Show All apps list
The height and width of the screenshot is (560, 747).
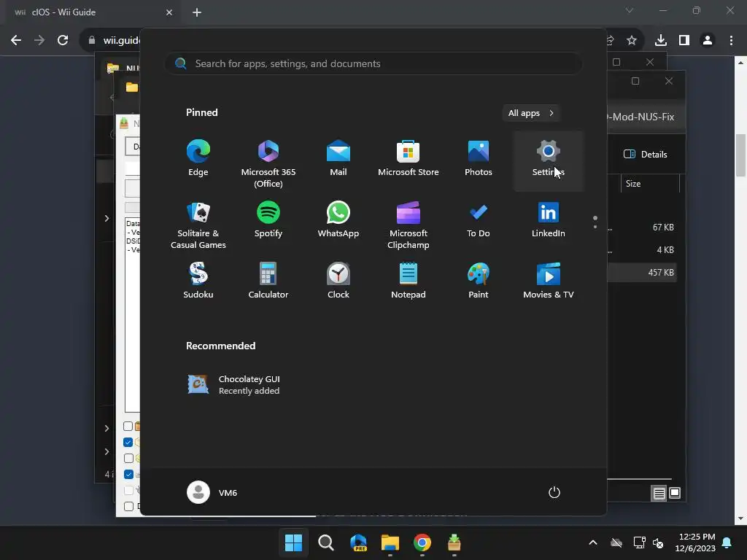531,113
